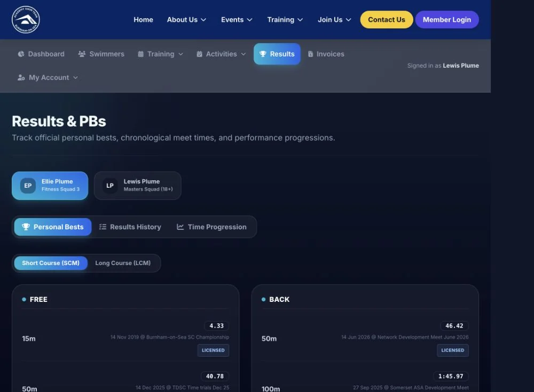This screenshot has width=534, height=392.
Task: Expand the My Account menu
Action: point(48,77)
